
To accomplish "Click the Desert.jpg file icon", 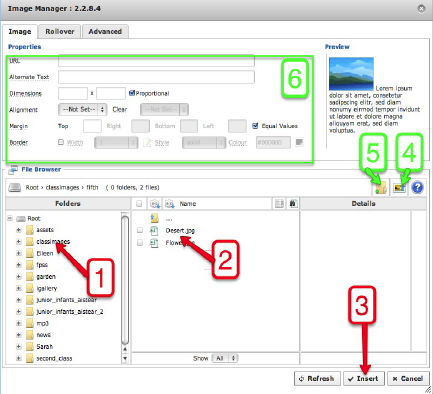I will point(154,230).
